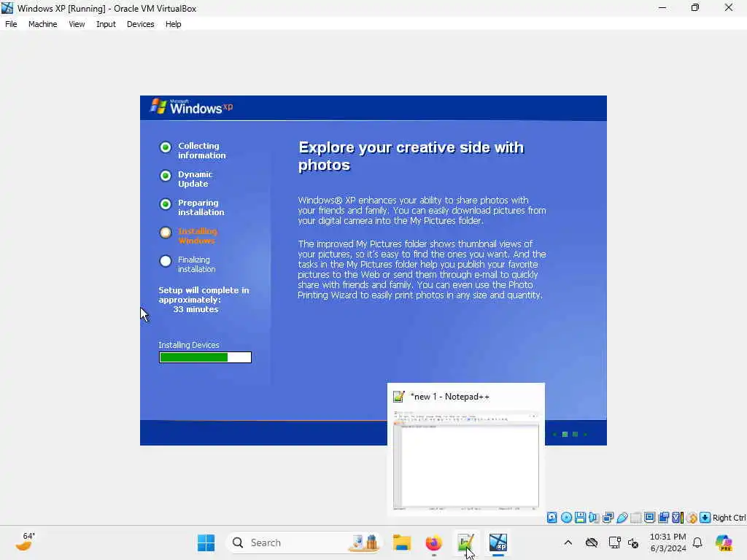
Task: Open the Machine menu
Action: pyautogui.click(x=42, y=24)
